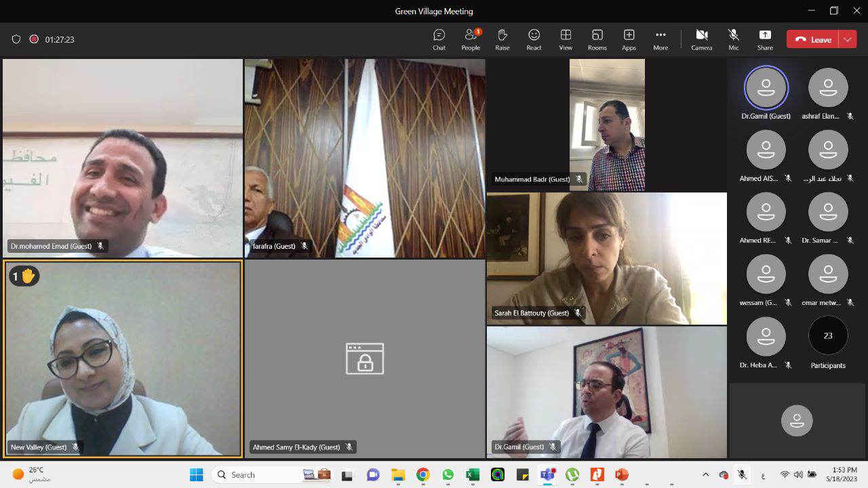Open the More options menu
868x488 pixels.
(x=660, y=39)
